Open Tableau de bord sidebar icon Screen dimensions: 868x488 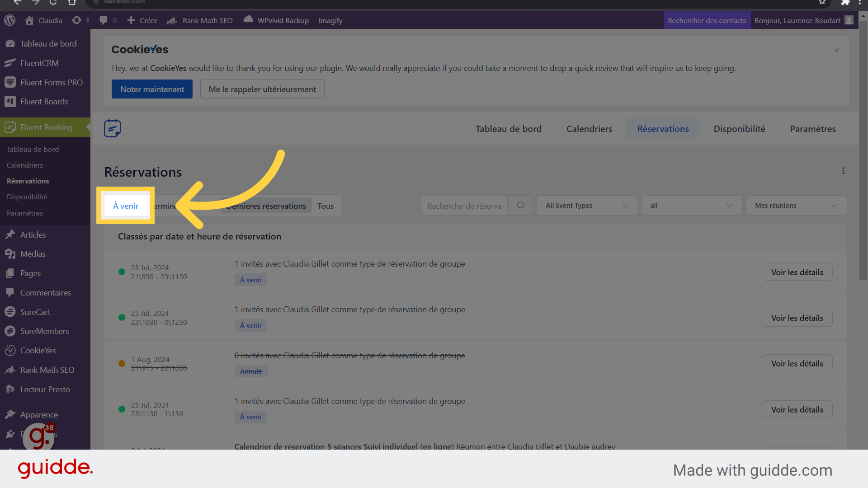point(10,44)
